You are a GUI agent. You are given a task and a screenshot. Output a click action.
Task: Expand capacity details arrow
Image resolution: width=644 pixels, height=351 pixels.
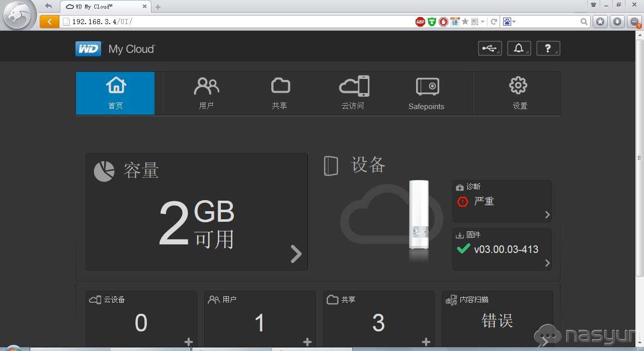click(x=296, y=254)
